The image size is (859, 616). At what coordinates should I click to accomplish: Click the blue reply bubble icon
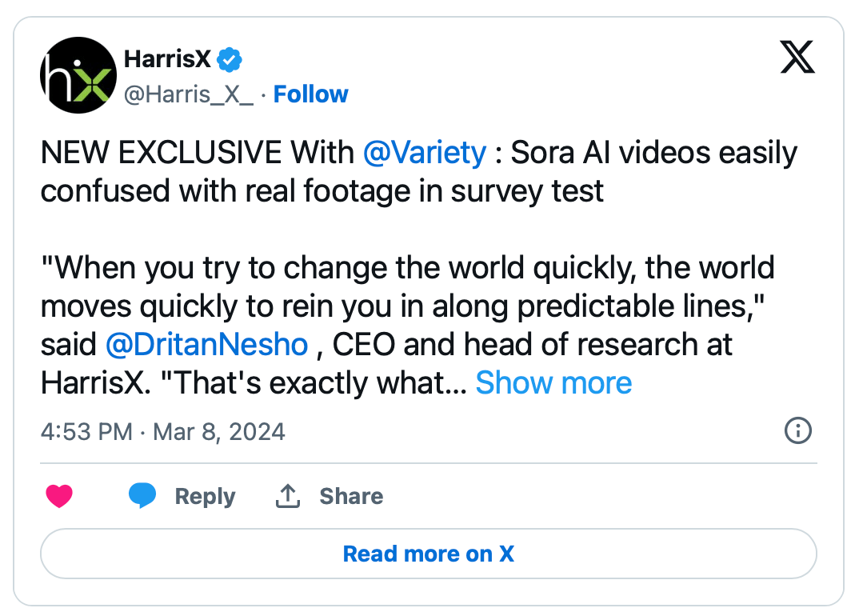pos(142,497)
